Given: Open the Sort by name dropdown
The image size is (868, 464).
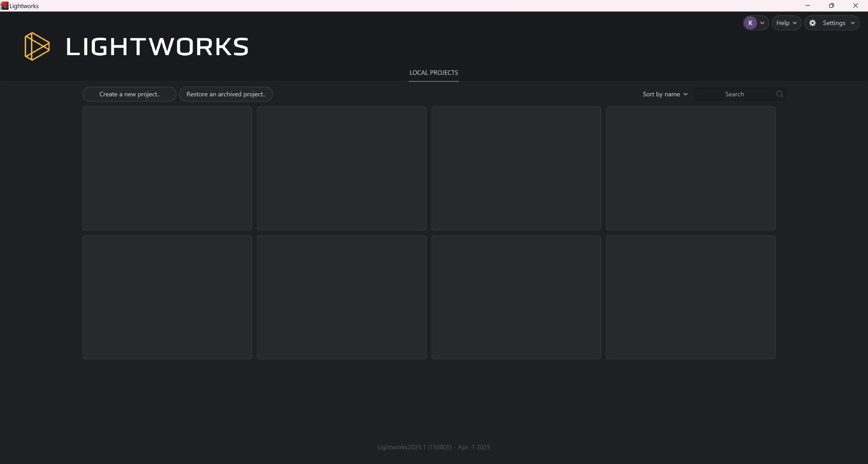Looking at the screenshot, I should (665, 94).
